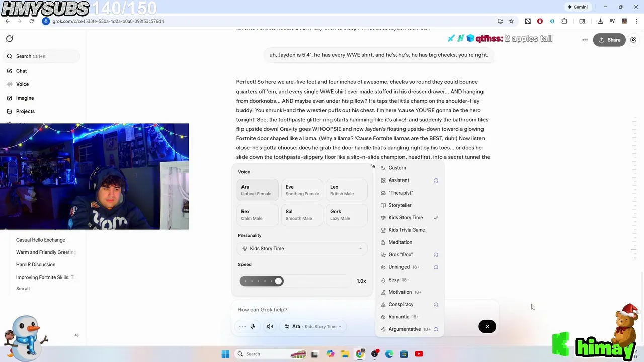Open the Windows Start menu

(x=225, y=354)
